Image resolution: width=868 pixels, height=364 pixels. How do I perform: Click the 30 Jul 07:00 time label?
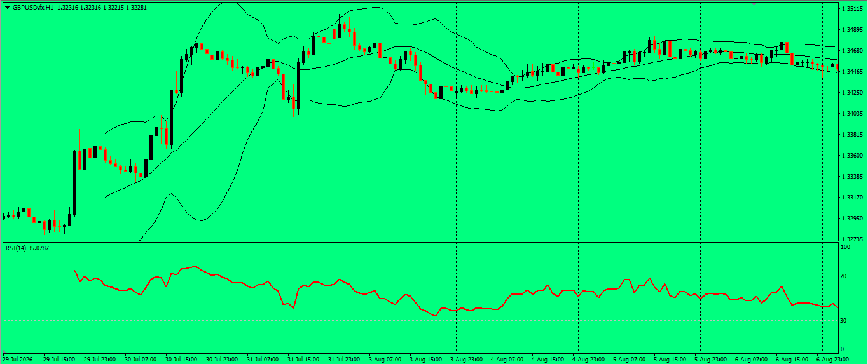141,360
